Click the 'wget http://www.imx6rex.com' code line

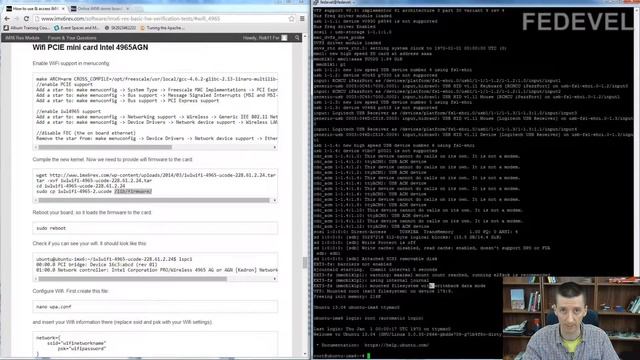(156, 175)
